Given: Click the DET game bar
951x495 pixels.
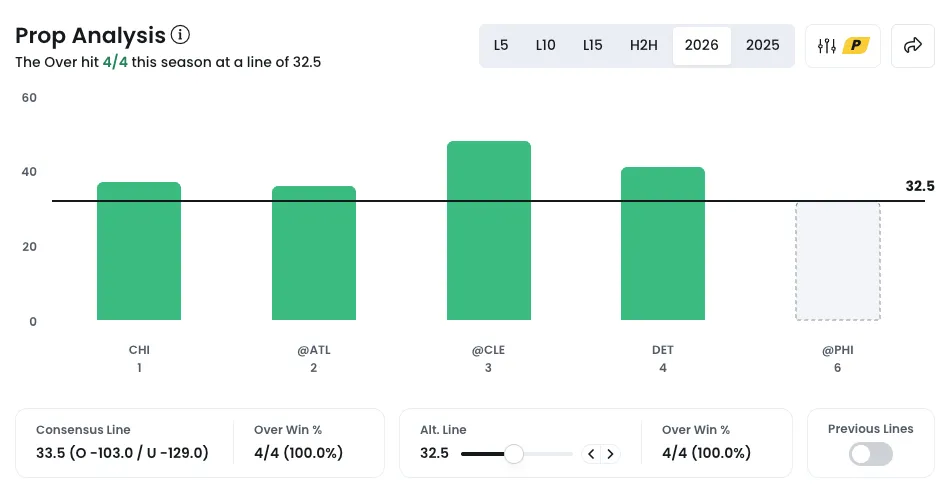Looking at the screenshot, I should [663, 244].
